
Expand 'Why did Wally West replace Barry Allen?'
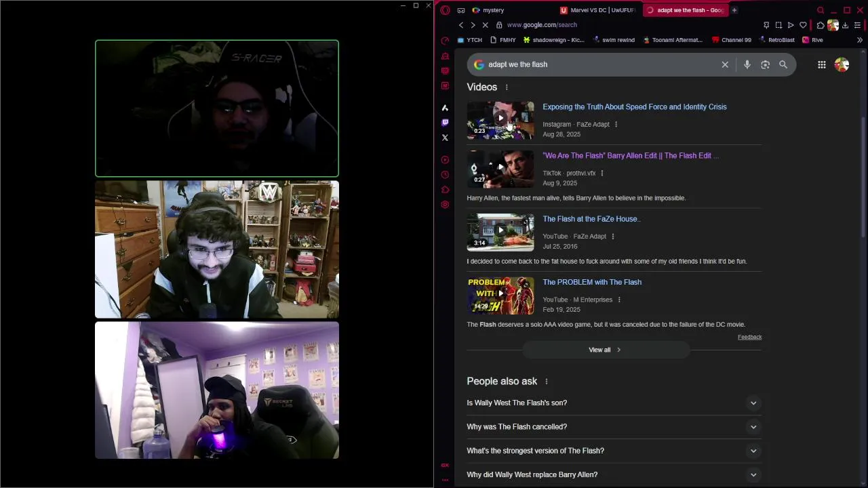[x=614, y=474]
